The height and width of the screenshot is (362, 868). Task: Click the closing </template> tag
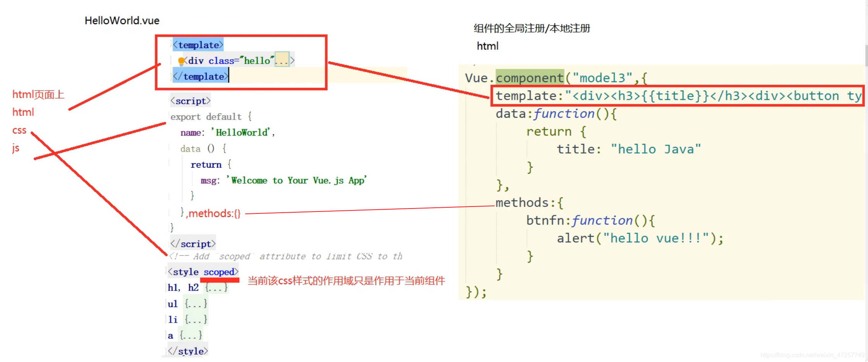coord(201,76)
